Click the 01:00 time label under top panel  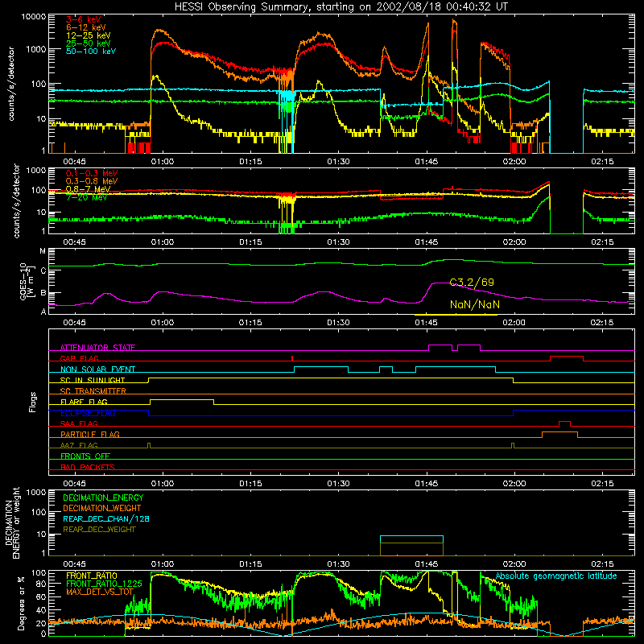tap(163, 162)
